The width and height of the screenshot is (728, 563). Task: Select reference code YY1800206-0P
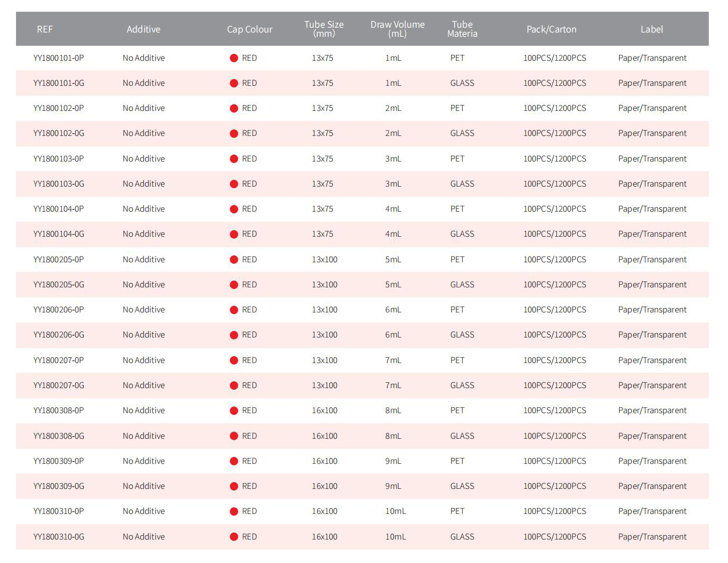point(59,310)
